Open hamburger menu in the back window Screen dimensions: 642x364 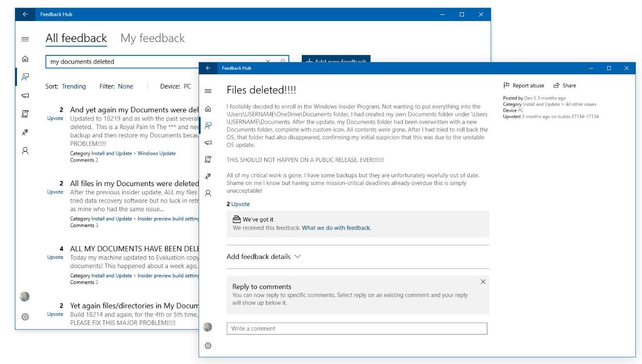point(25,39)
